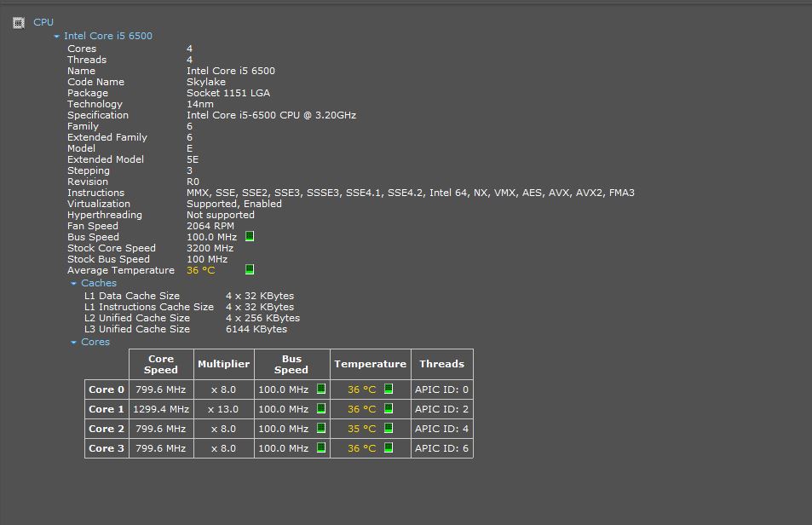Click Core 0 temperature graph icon
This screenshot has height=525, width=812.
tap(389, 389)
